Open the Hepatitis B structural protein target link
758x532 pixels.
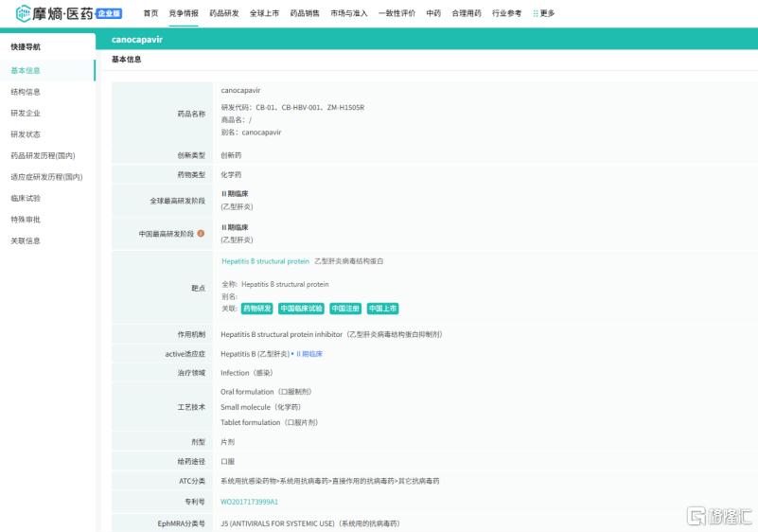pos(265,261)
